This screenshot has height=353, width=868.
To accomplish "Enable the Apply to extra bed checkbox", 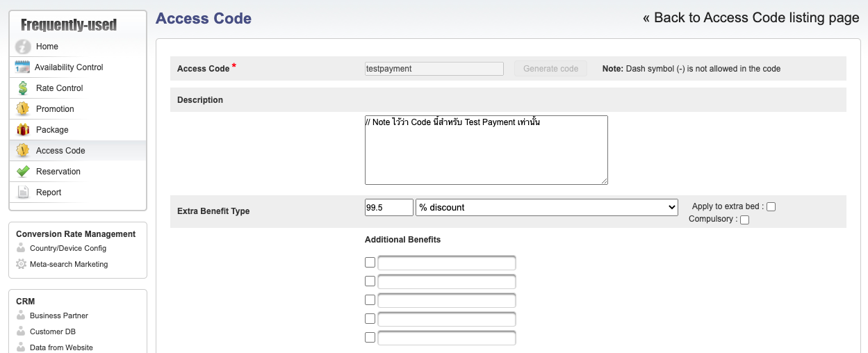I will coord(771,206).
